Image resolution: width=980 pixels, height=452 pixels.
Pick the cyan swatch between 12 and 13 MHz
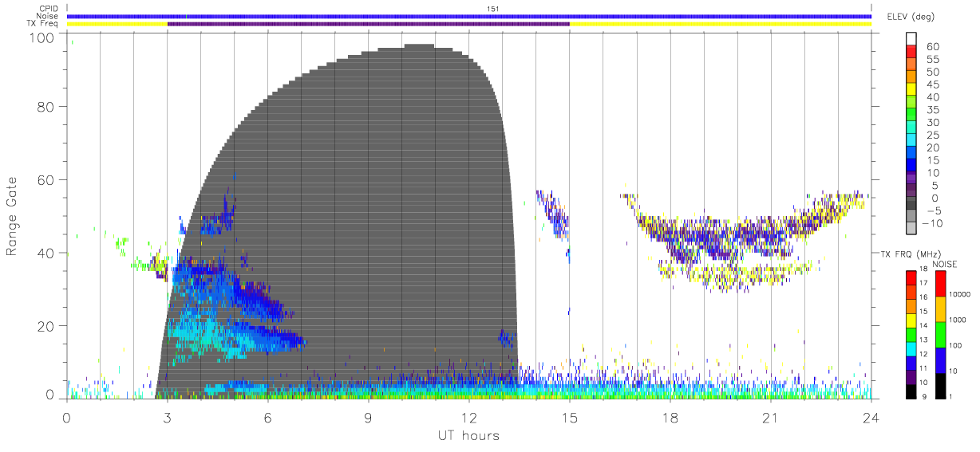point(911,349)
